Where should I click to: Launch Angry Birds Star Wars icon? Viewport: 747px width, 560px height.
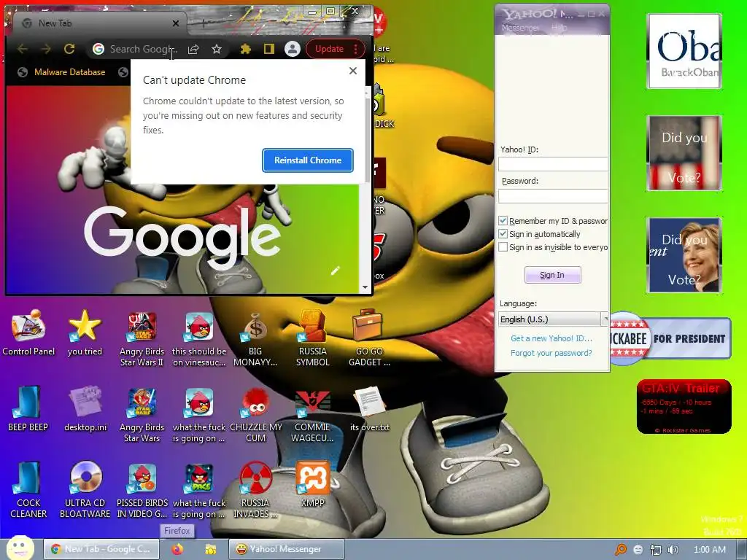click(142, 414)
